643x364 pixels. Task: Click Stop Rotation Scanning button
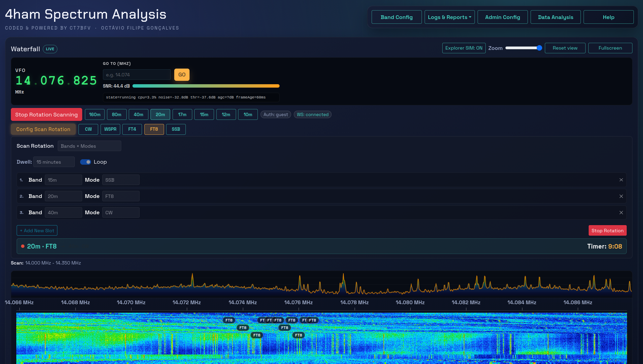47,114
